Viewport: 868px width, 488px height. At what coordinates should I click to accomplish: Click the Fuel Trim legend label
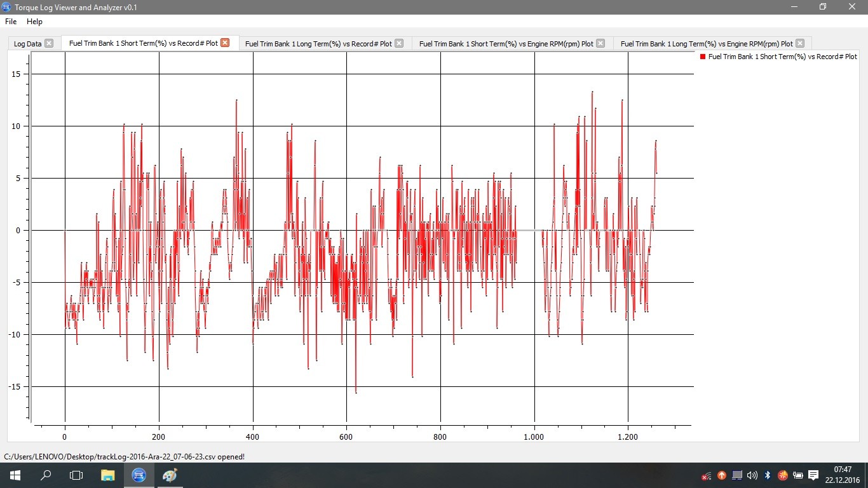[x=782, y=57]
